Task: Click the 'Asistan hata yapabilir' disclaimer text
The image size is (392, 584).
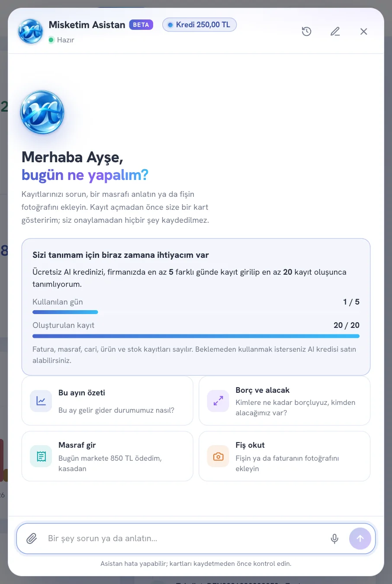Action: 196,564
